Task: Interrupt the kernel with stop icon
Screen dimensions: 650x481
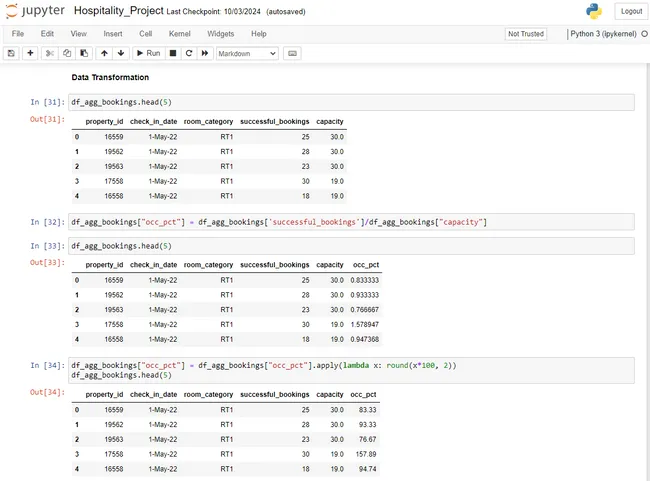Action: click(x=173, y=53)
